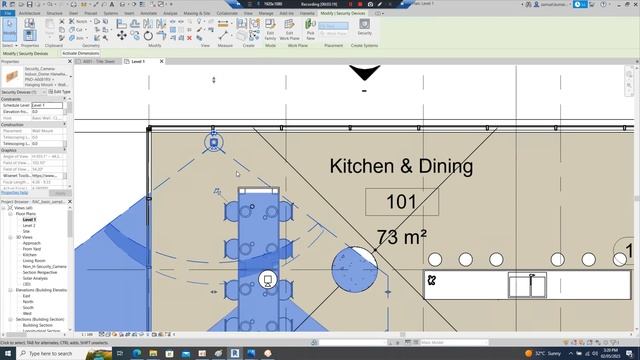Click the Save icon in quick access toolbar

click(x=29, y=4)
